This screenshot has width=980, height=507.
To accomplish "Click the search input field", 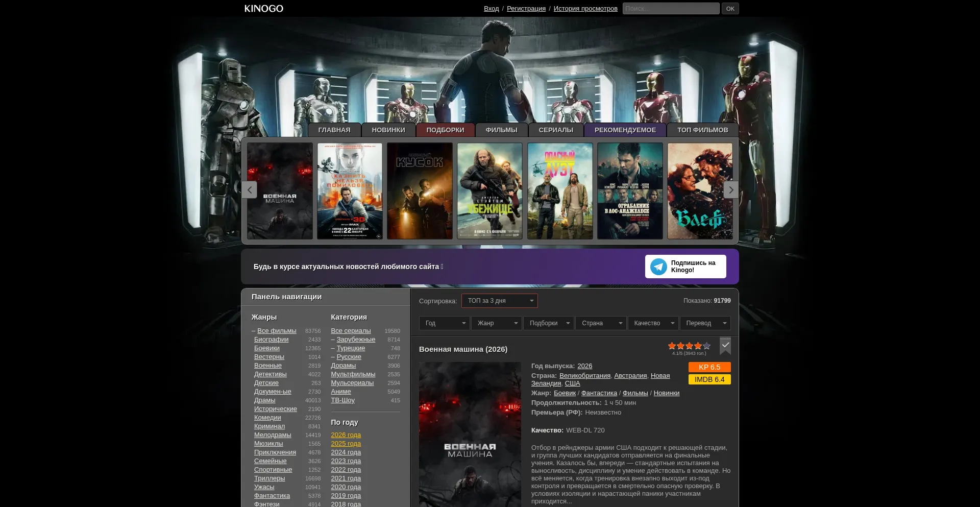I will 671,9.
